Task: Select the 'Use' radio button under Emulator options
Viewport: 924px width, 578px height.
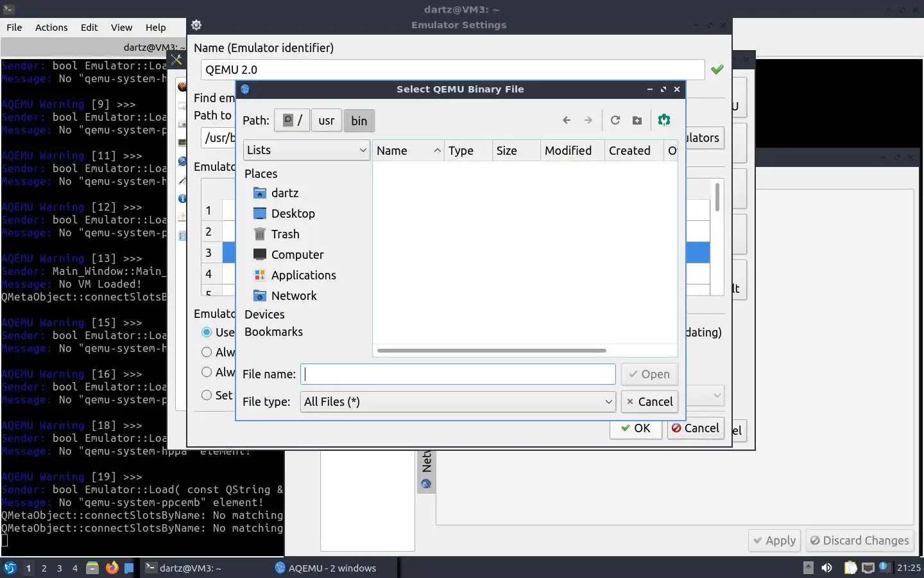Action: pyautogui.click(x=207, y=332)
